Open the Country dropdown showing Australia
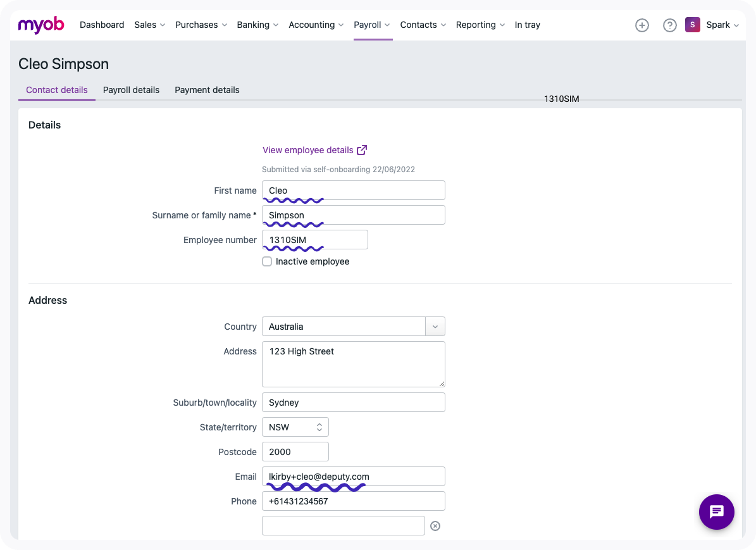Image resolution: width=756 pixels, height=550 pixels. pyautogui.click(x=435, y=326)
